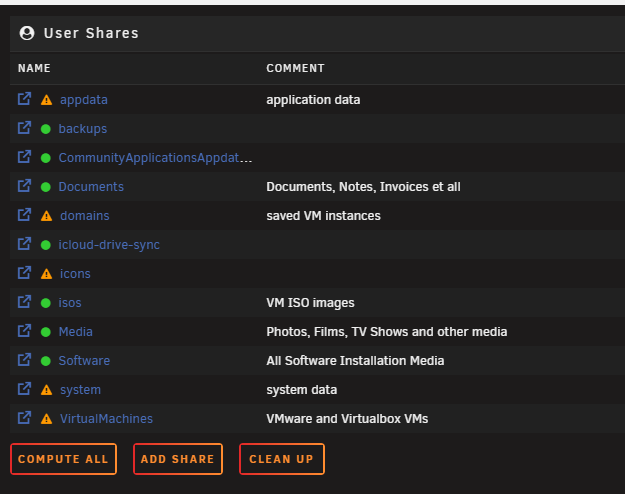This screenshot has width=625, height=494.
Task: Click the CLEAN UP button
Action: pos(282,459)
